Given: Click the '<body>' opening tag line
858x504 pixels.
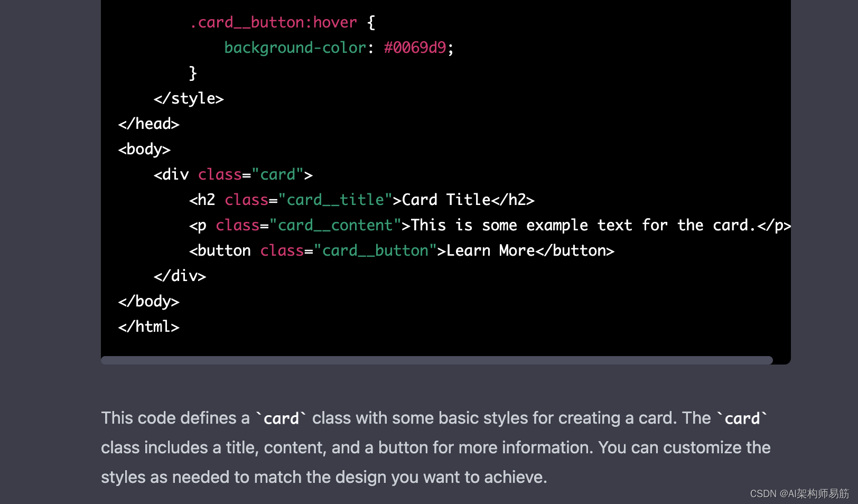Looking at the screenshot, I should pyautogui.click(x=144, y=149).
